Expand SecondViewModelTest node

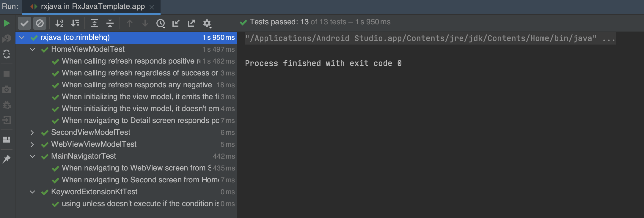click(x=32, y=132)
